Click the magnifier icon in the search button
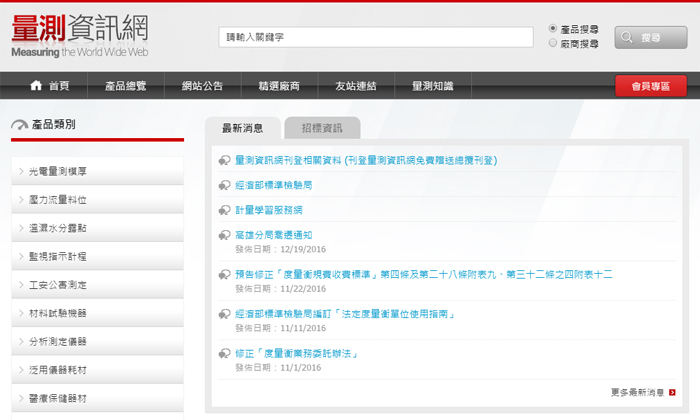Screen dimensions: 700x420 (x=628, y=38)
